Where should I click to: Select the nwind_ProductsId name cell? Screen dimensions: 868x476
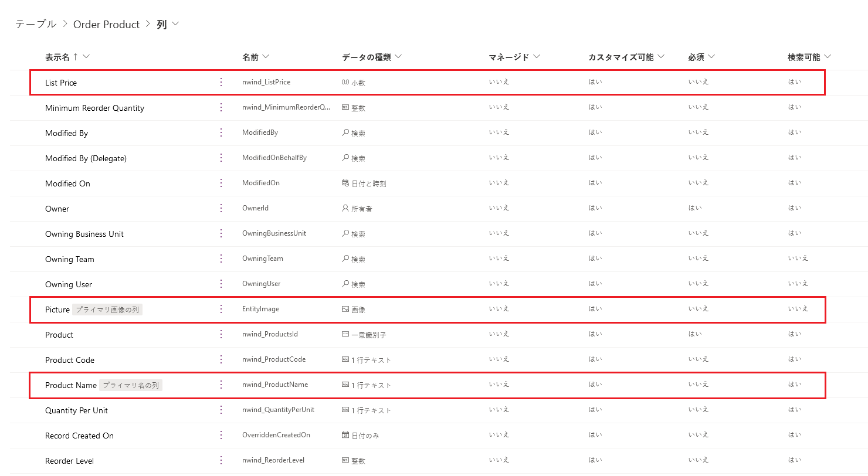270,334
